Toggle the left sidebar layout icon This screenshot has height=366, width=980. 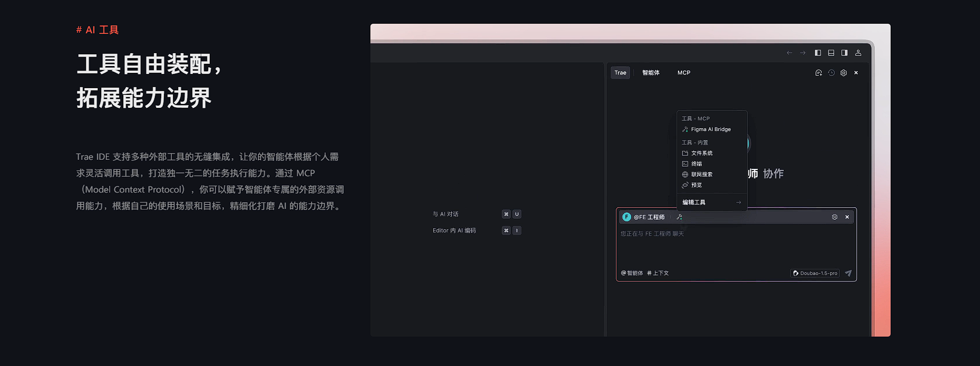(818, 53)
